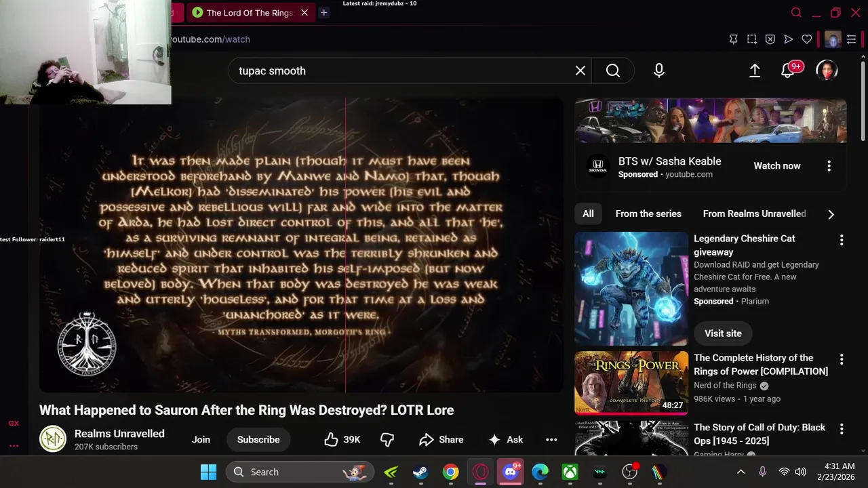Screen dimensions: 868x488
Task: Click the video player to pause
Action: coord(301,245)
